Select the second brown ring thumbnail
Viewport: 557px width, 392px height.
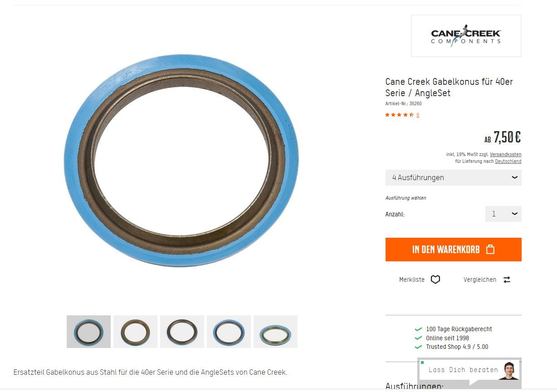(x=135, y=332)
